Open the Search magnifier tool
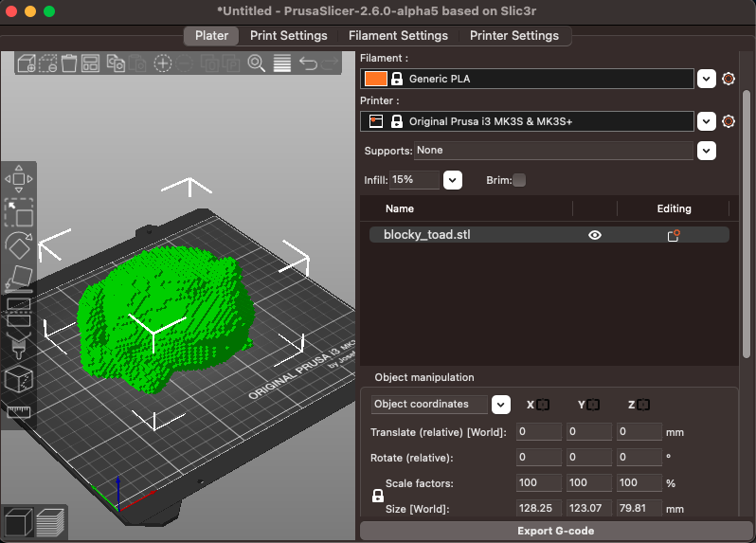 pyautogui.click(x=256, y=63)
